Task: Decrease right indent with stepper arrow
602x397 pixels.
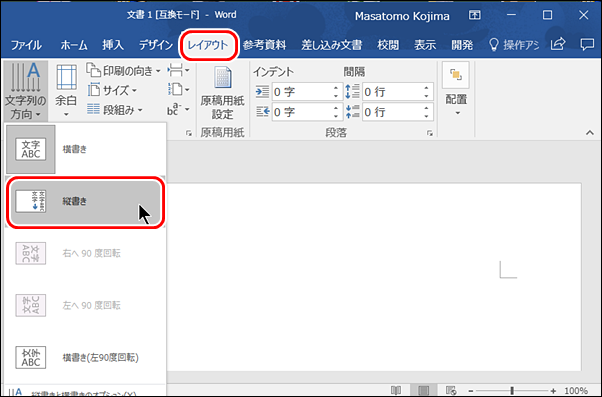Action: pos(336,116)
